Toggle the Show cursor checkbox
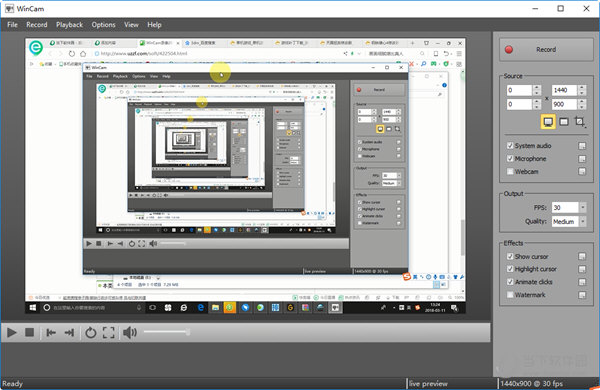The width and height of the screenshot is (600, 390). 510,256
